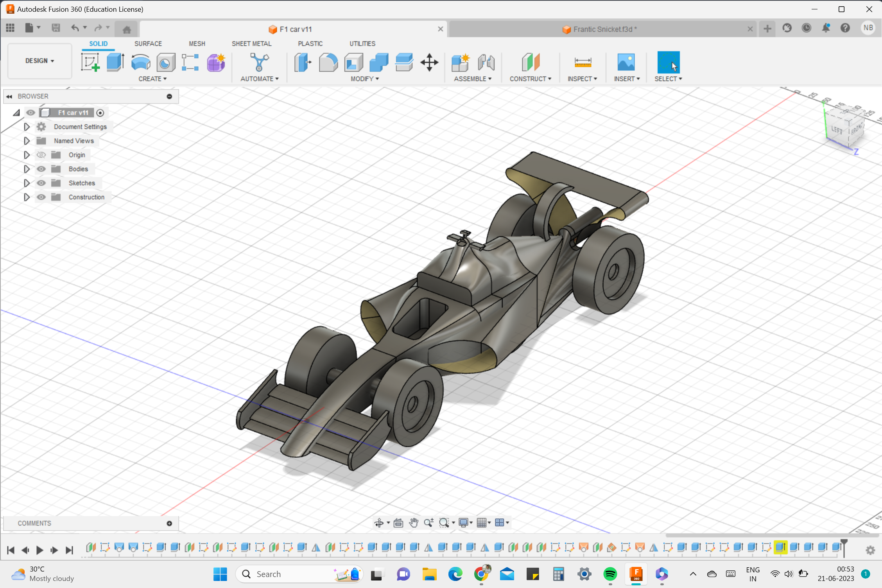Select the highlighted yellow feature in the timeline
This screenshot has height=588, width=882.
point(781,547)
